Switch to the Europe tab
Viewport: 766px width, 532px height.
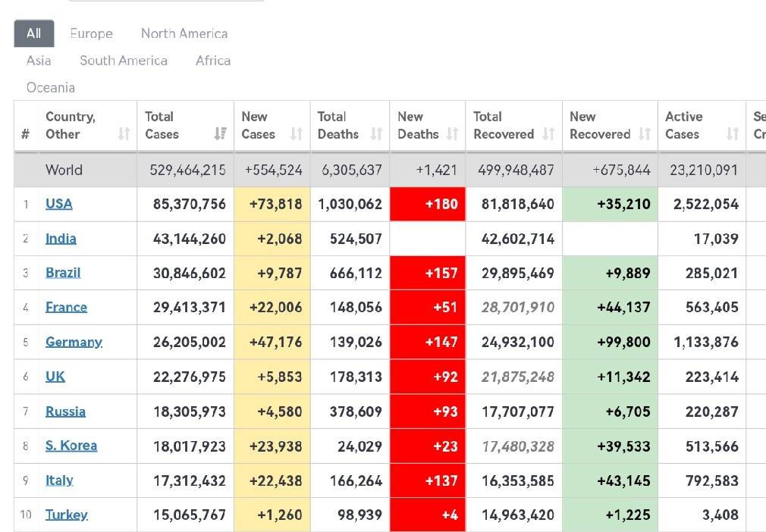(x=91, y=33)
